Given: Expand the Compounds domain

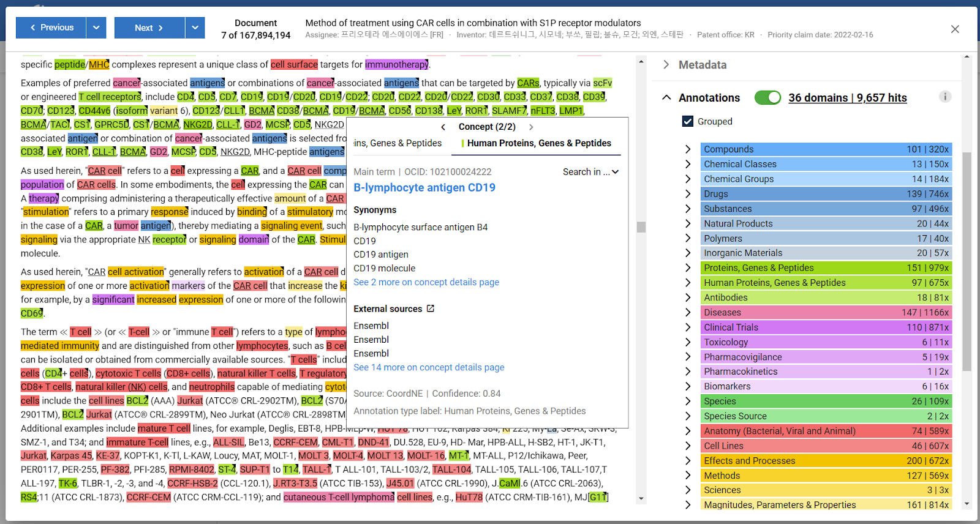Looking at the screenshot, I should [x=688, y=149].
